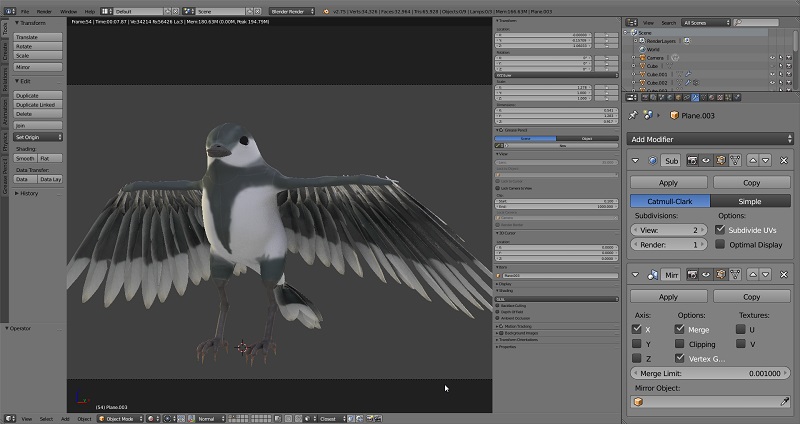Image resolution: width=800 pixels, height=424 pixels.
Task: Click the eyedropper in Mirror Object field
Action: click(785, 402)
